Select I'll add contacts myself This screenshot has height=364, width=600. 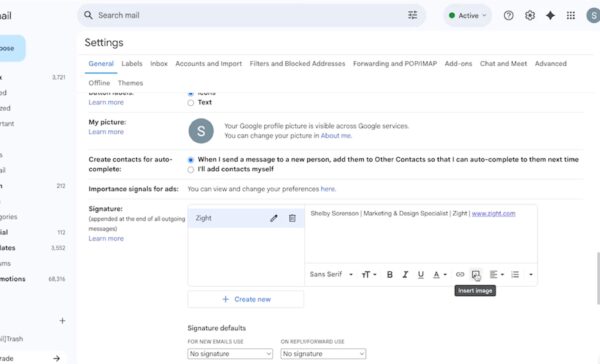click(191, 170)
